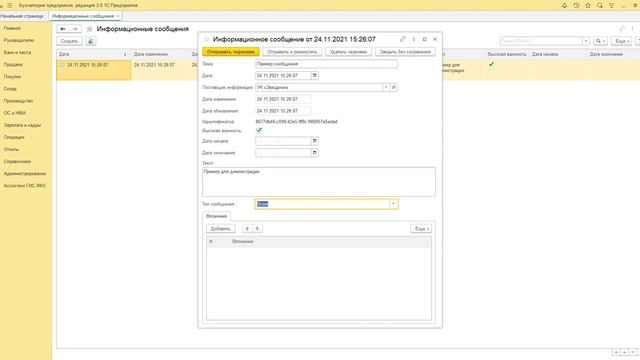Click Добавить in attachments
640x360 pixels.
(220, 229)
